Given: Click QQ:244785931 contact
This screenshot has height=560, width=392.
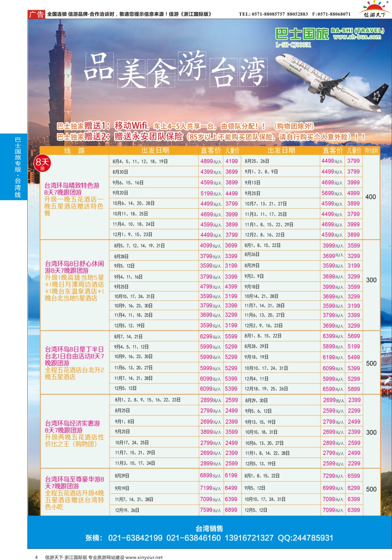Looking at the screenshot, I should (x=306, y=538).
